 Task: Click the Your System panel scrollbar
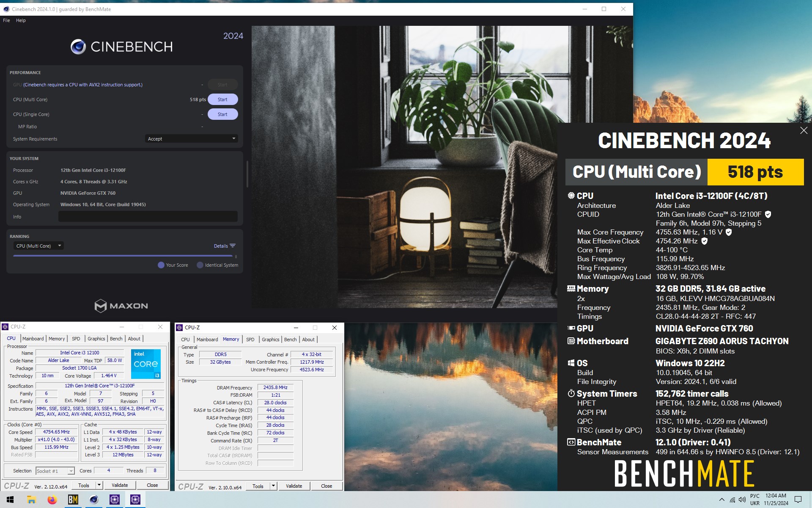pos(247,174)
